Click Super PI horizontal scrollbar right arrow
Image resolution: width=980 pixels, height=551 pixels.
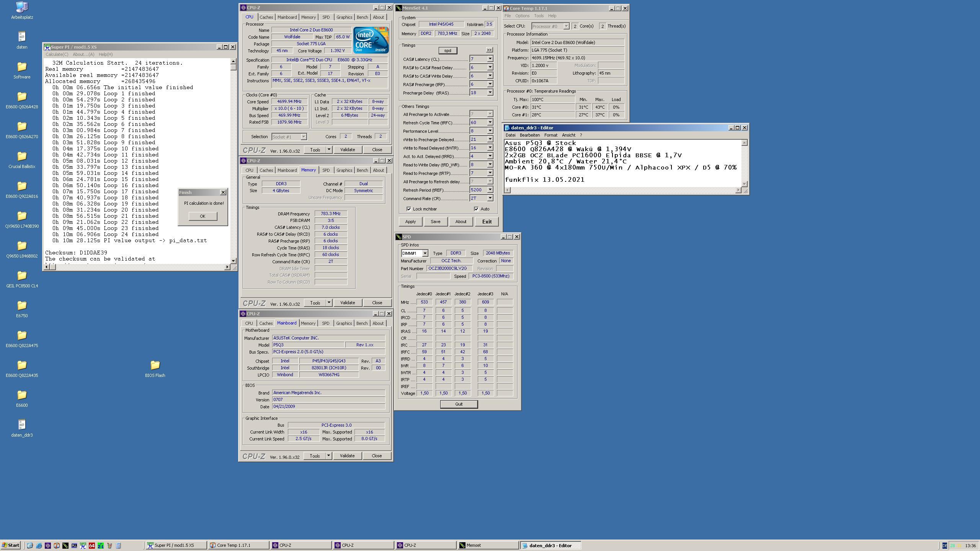coord(227,267)
